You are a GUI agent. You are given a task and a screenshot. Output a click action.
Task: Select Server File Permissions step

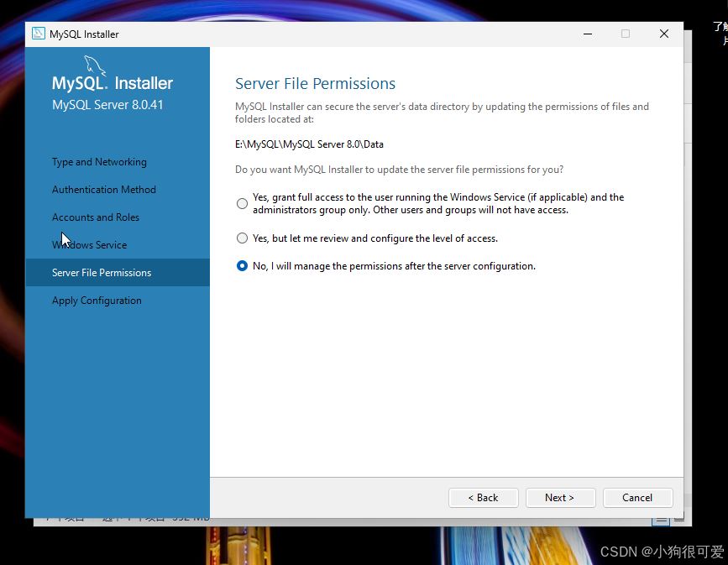point(118,273)
